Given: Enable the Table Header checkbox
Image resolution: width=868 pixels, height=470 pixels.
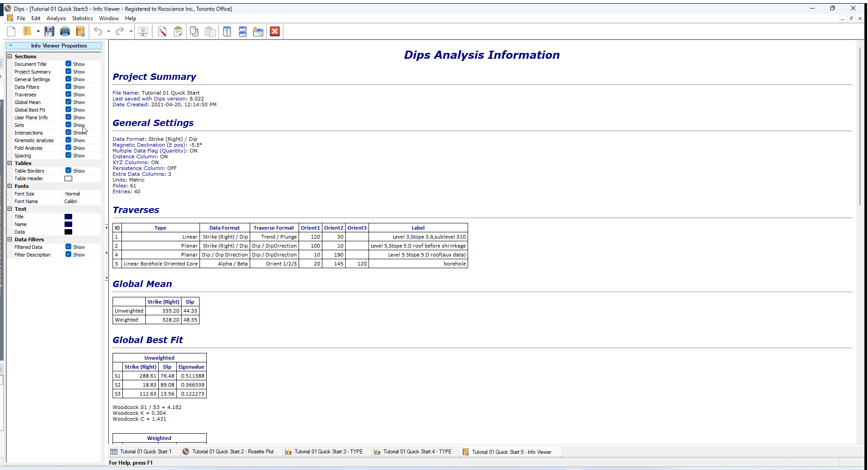Looking at the screenshot, I should [x=68, y=178].
